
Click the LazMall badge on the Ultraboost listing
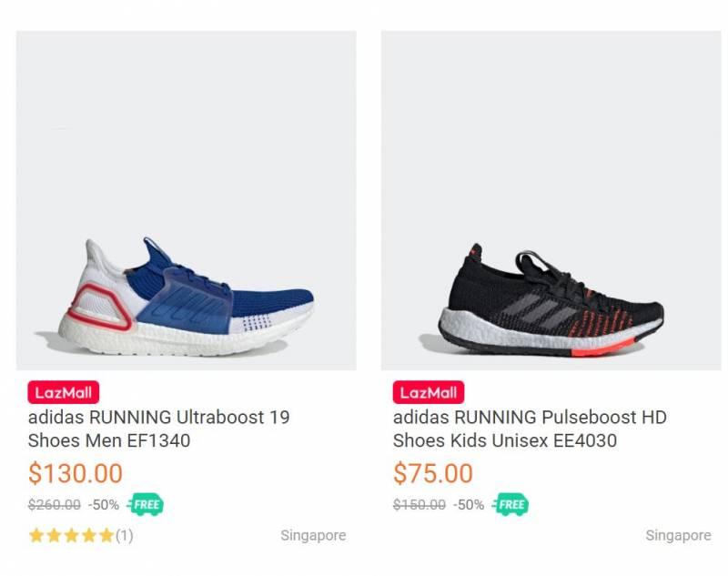click(63, 393)
